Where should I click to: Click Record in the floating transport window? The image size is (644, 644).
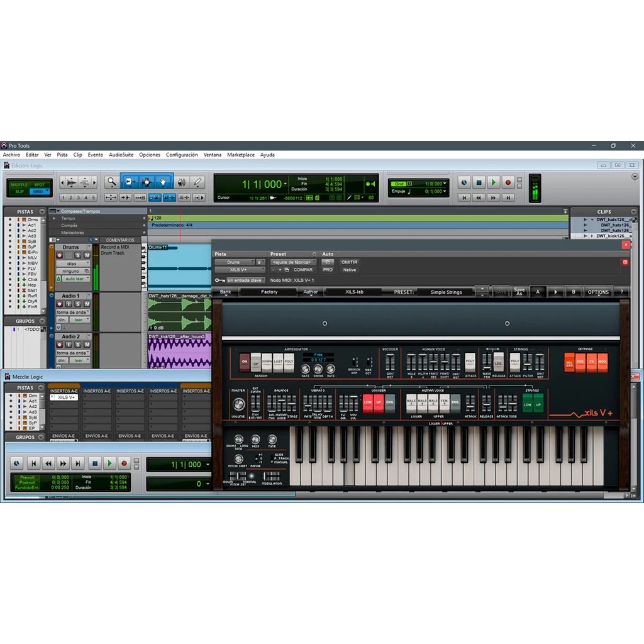pyautogui.click(x=124, y=464)
